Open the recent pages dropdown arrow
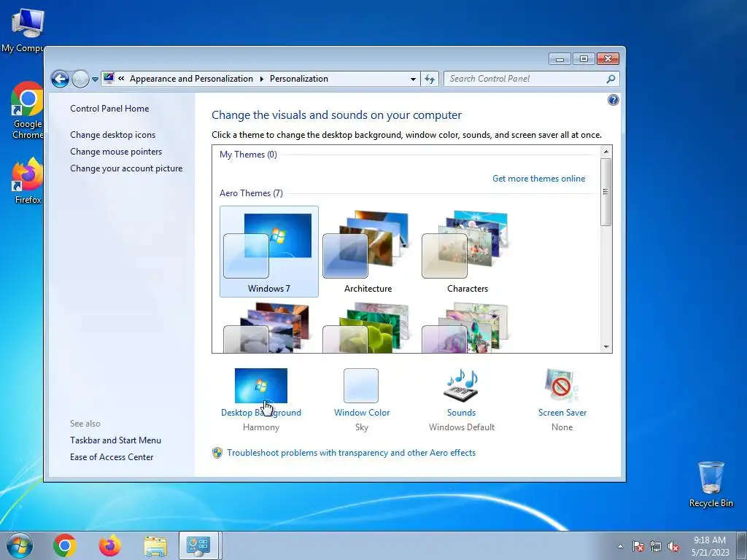Viewport: 747px width, 560px height. (x=95, y=79)
